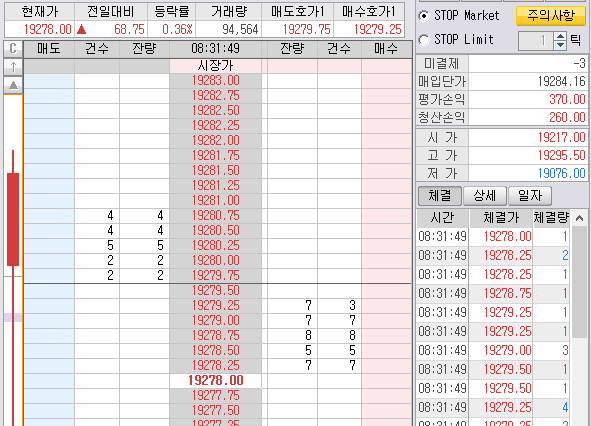Viewport: 591px width, 426px height.
Task: Click the 시장가 market price row
Action: [x=215, y=66]
